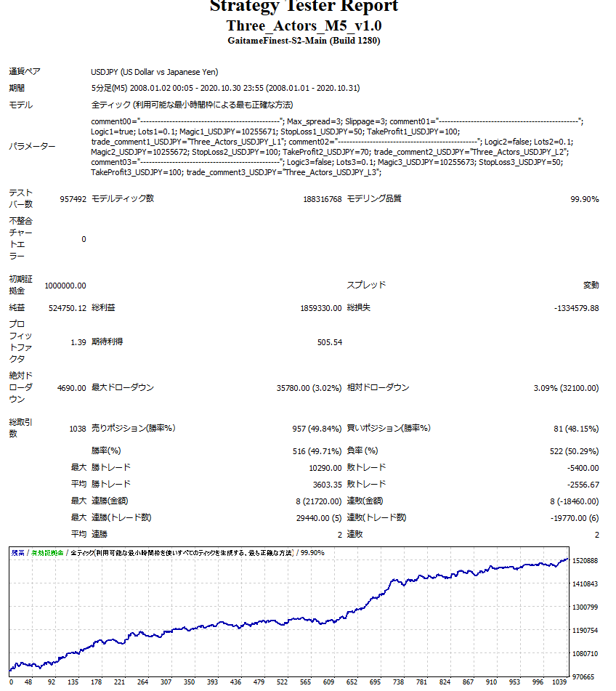Click the 期待利得 value 505.54
This screenshot has height=691, width=616.
click(329, 342)
